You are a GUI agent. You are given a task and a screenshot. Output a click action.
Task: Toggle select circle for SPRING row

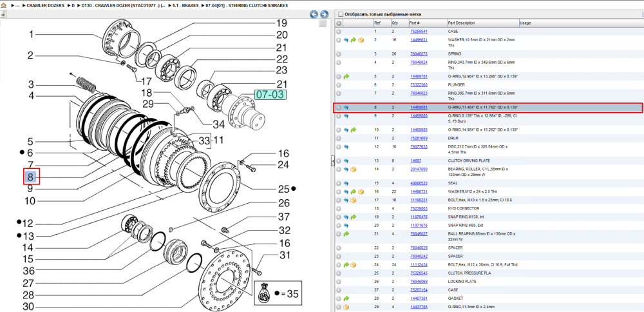[x=339, y=54]
